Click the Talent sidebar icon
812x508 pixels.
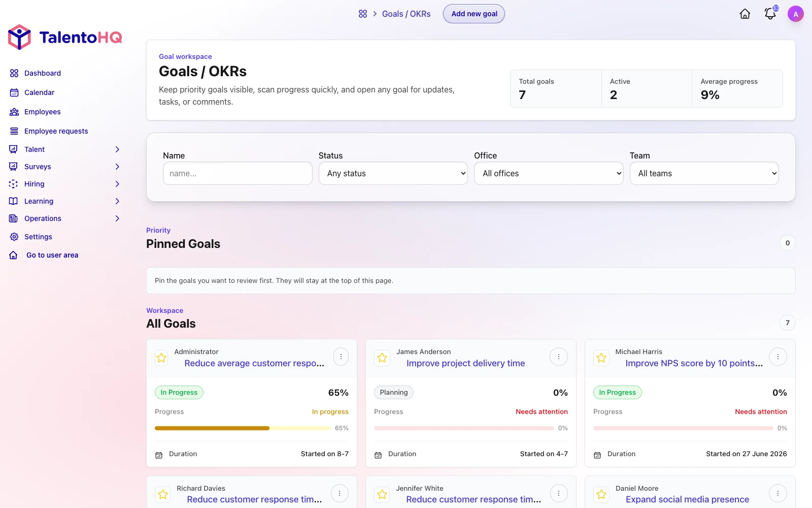point(14,149)
